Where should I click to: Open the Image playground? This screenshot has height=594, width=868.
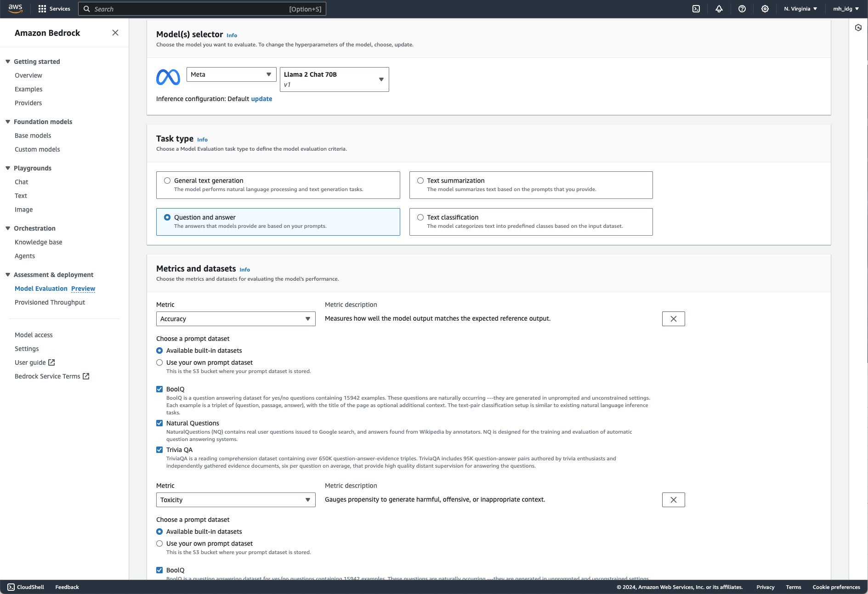pos(24,209)
